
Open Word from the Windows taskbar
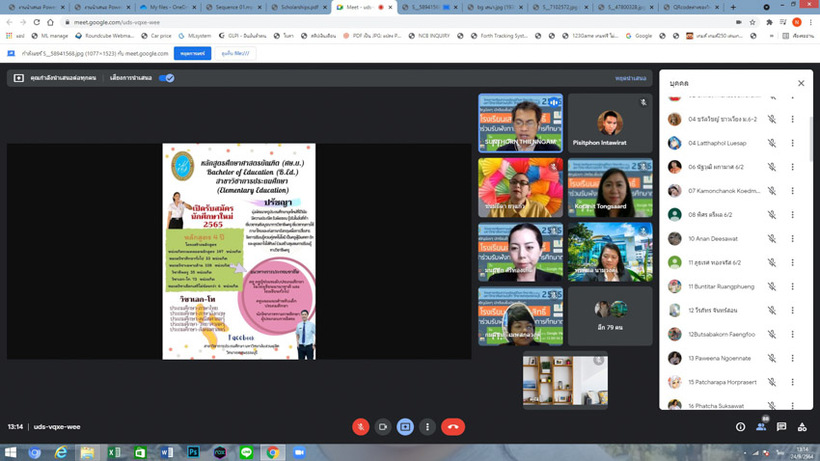coord(167,453)
